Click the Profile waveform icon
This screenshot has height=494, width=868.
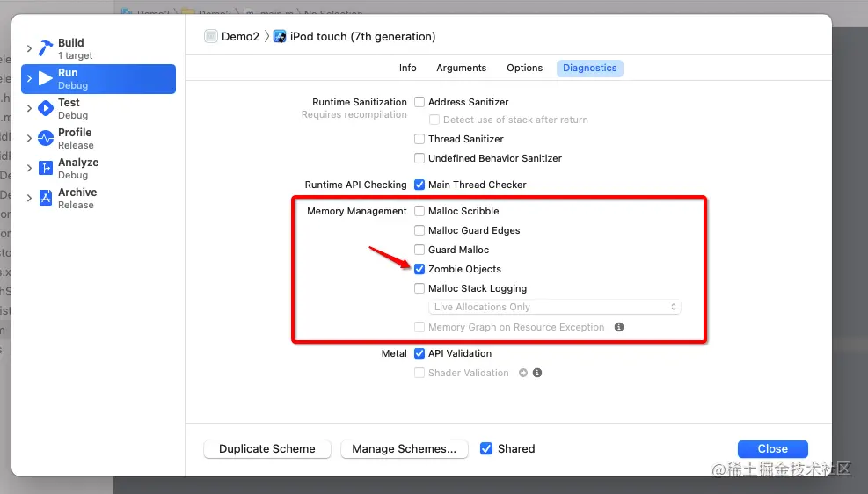click(46, 138)
